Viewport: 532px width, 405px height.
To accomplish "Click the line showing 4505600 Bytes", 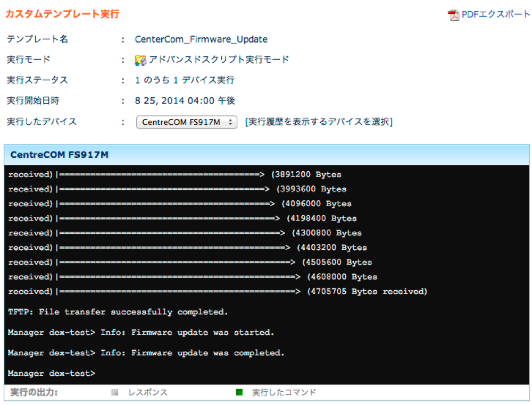I will click(190, 262).
